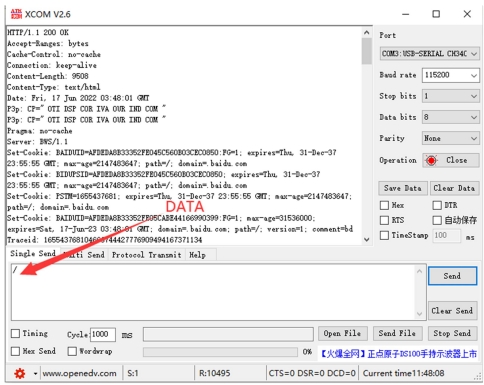
Task: Toggle the RTS checkbox
Action: click(384, 220)
